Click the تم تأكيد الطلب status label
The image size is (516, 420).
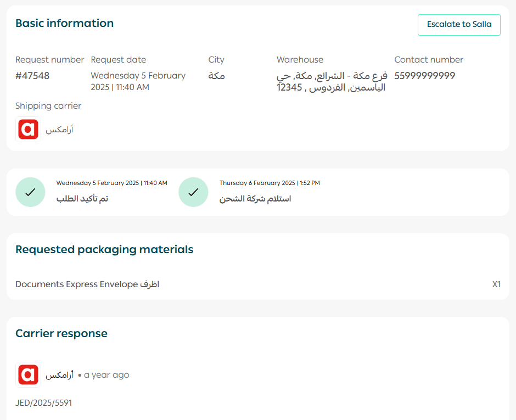(x=82, y=199)
